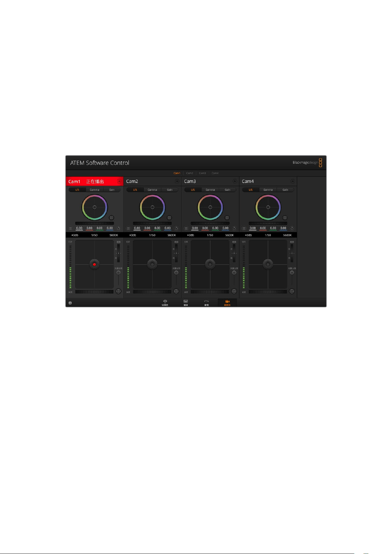This screenshot has width=392, height=554.
Task: Click Cam2 gain value +0db
Action: [x=133, y=235]
